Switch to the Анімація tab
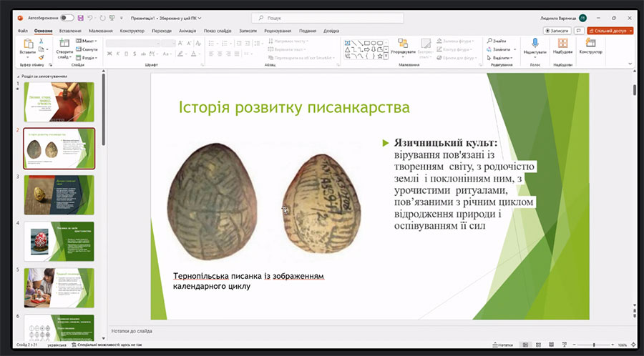 pyautogui.click(x=187, y=31)
